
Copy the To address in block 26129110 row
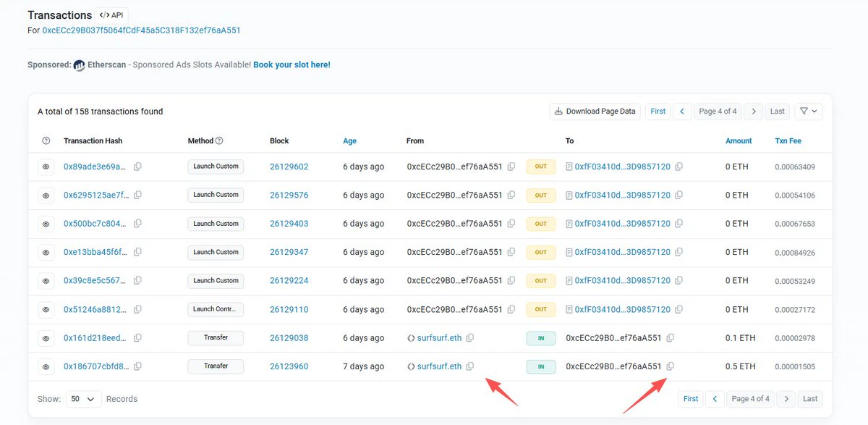click(678, 309)
